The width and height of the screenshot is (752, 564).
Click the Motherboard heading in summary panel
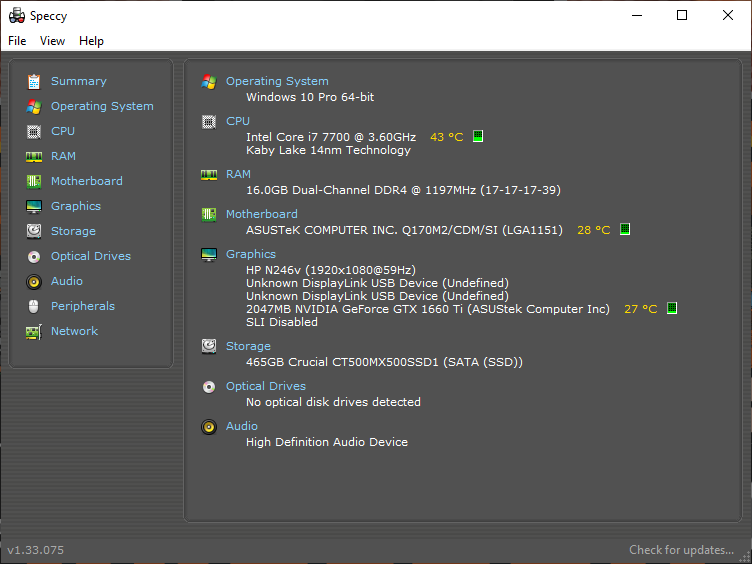[x=261, y=214]
